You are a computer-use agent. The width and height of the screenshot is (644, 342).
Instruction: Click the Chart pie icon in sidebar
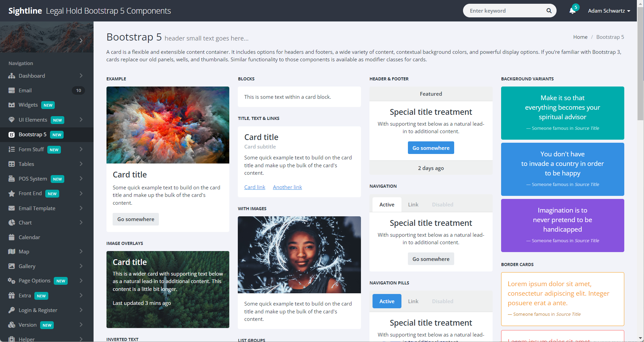click(x=12, y=223)
